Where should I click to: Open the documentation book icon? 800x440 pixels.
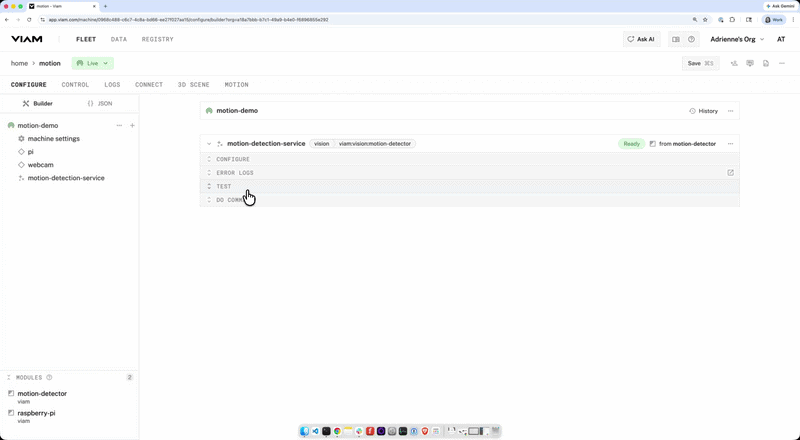tap(676, 39)
